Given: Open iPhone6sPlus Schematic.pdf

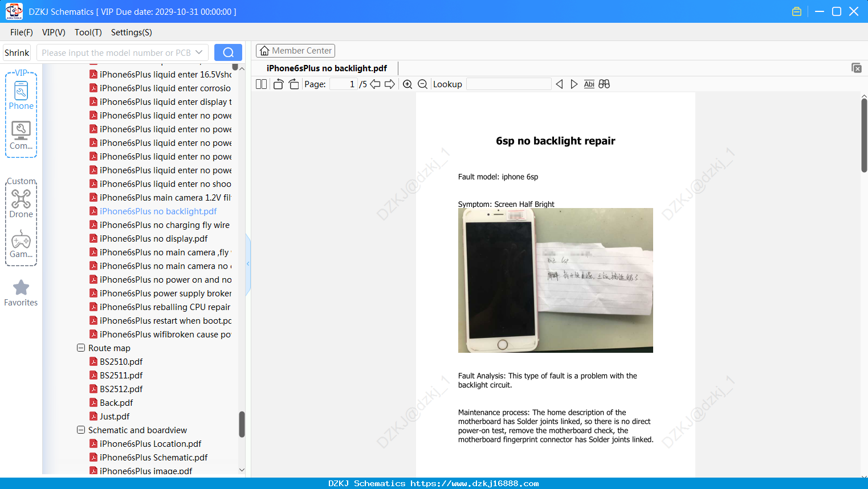Looking at the screenshot, I should click(x=153, y=457).
